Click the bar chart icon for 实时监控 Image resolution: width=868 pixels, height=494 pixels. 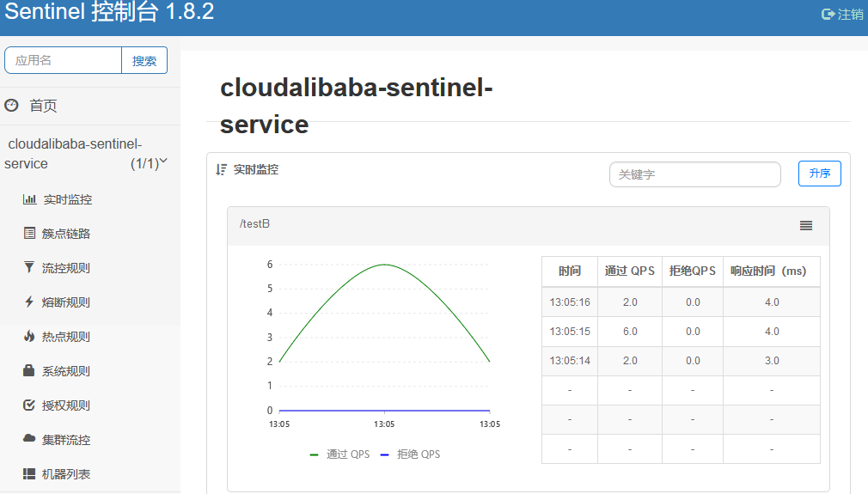(29, 199)
